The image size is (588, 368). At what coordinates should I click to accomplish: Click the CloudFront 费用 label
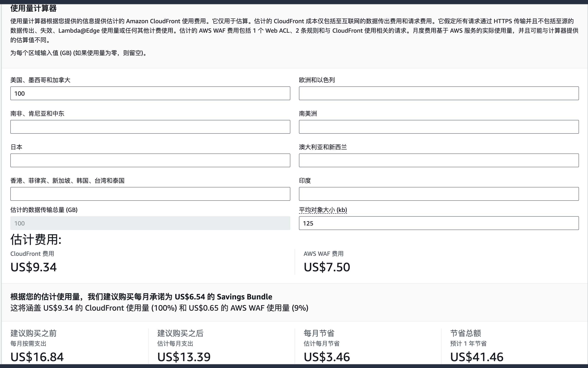pos(32,254)
